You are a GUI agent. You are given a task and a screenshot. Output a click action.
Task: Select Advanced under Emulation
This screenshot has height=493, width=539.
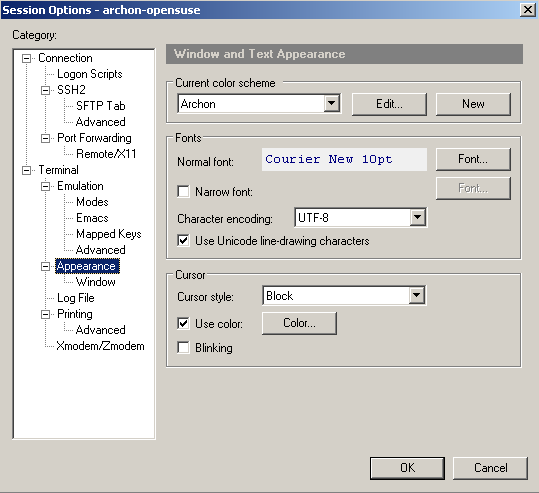pos(100,250)
